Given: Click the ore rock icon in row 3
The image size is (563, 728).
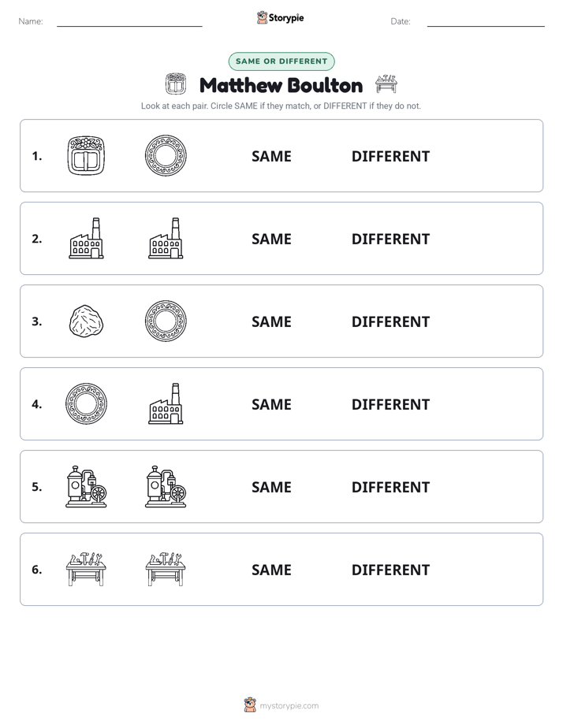Looking at the screenshot, I should coord(86,321).
